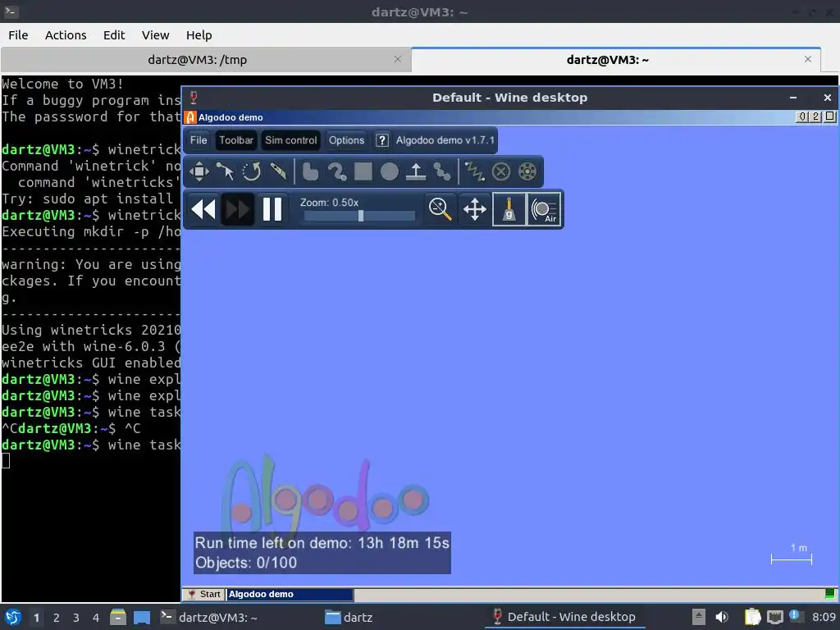Pause the simulation
Viewport: 840px width, 630px height.
[x=272, y=209]
